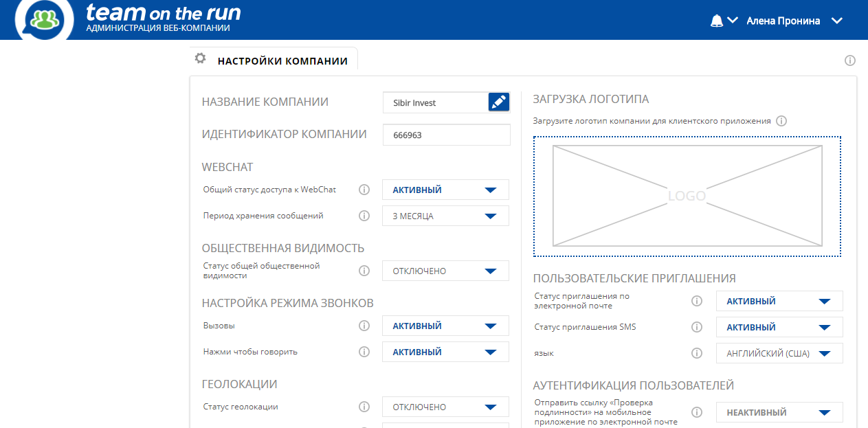Click the Team on the Run logo icon
Image resolution: width=868 pixels, height=428 pixels.
coord(45,19)
